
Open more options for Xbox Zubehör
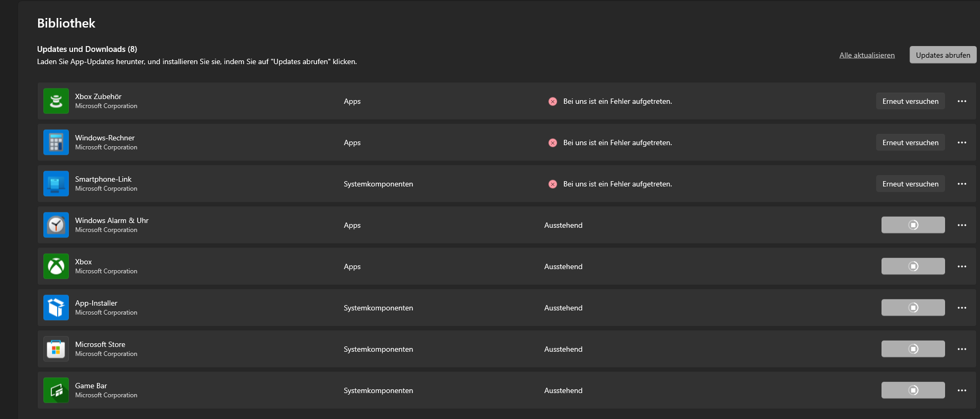(x=962, y=101)
